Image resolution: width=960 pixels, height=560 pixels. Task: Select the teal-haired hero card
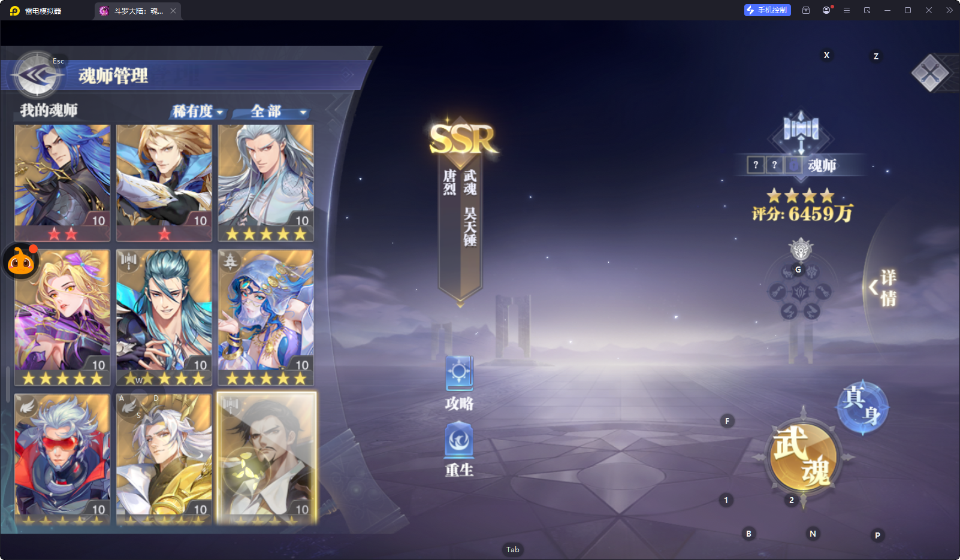pyautogui.click(x=164, y=317)
